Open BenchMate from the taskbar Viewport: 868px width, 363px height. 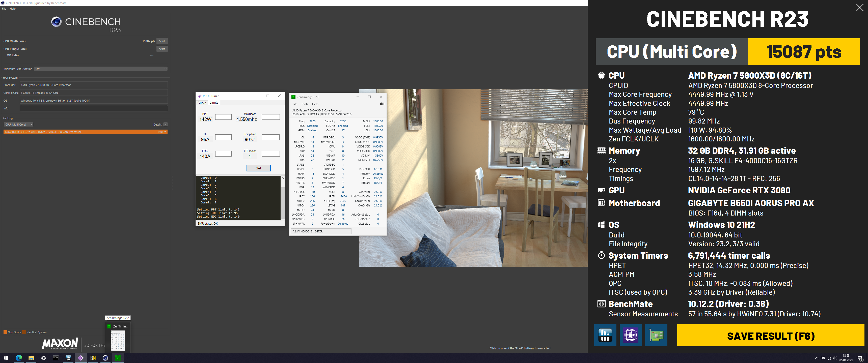pos(93,358)
